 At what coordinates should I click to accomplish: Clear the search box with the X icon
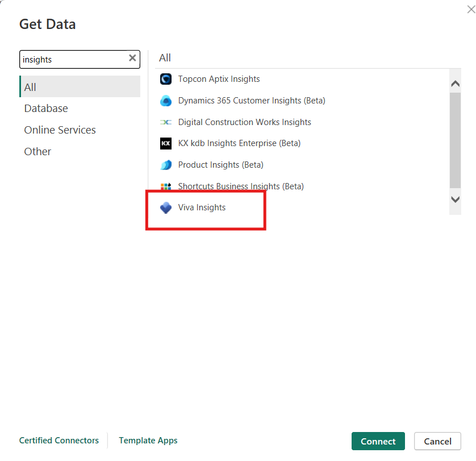click(x=132, y=58)
